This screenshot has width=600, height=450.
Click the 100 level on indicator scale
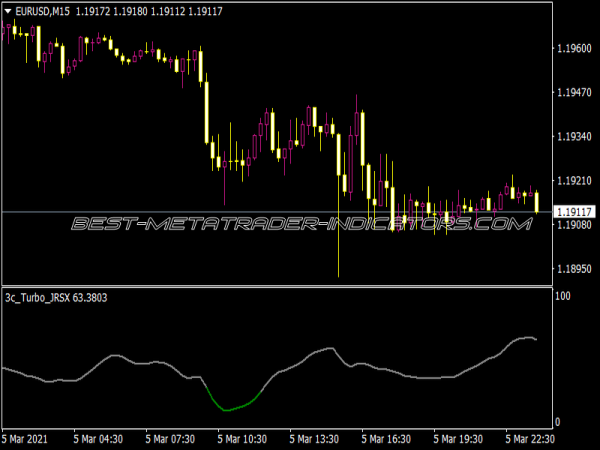[x=562, y=297]
